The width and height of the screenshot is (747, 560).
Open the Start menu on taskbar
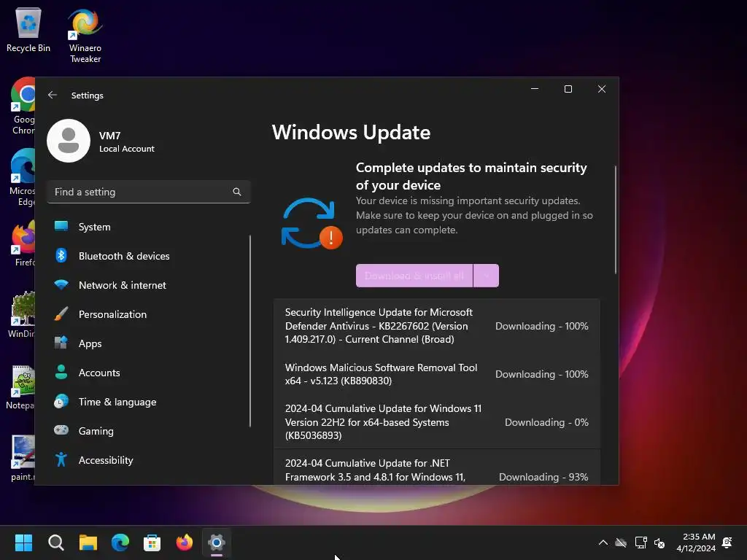click(23, 542)
